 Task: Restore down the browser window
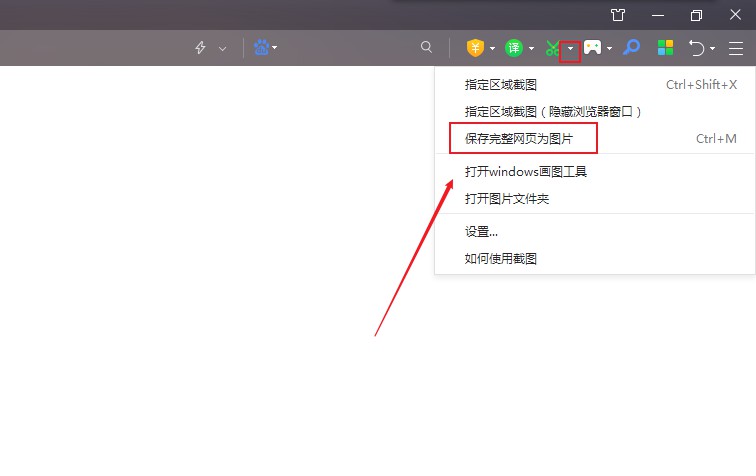coord(696,15)
